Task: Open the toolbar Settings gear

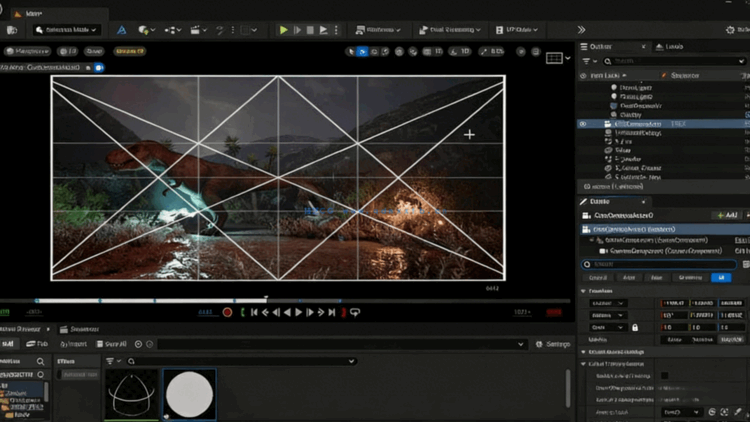Action: 730,30
